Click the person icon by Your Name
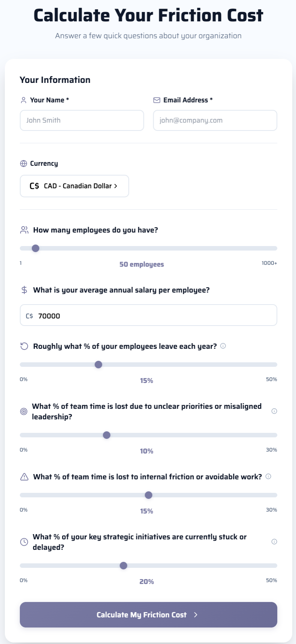 click(24, 100)
